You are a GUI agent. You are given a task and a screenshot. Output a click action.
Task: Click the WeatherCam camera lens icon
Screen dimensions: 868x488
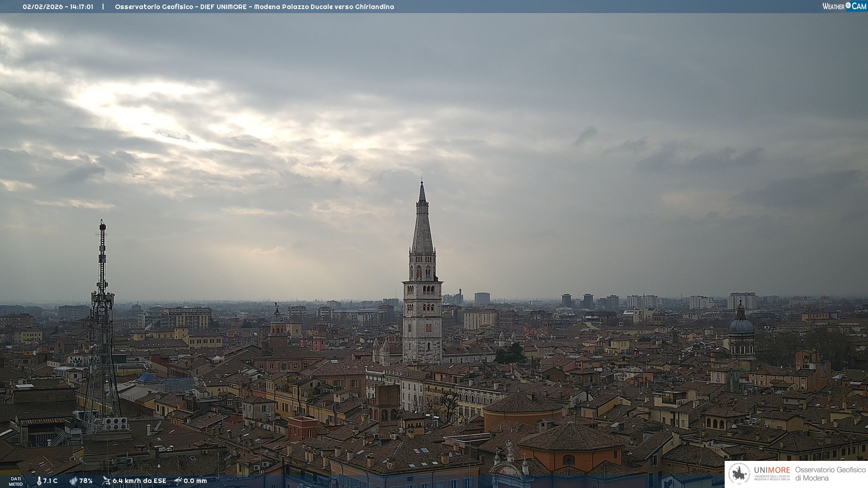(x=848, y=5)
